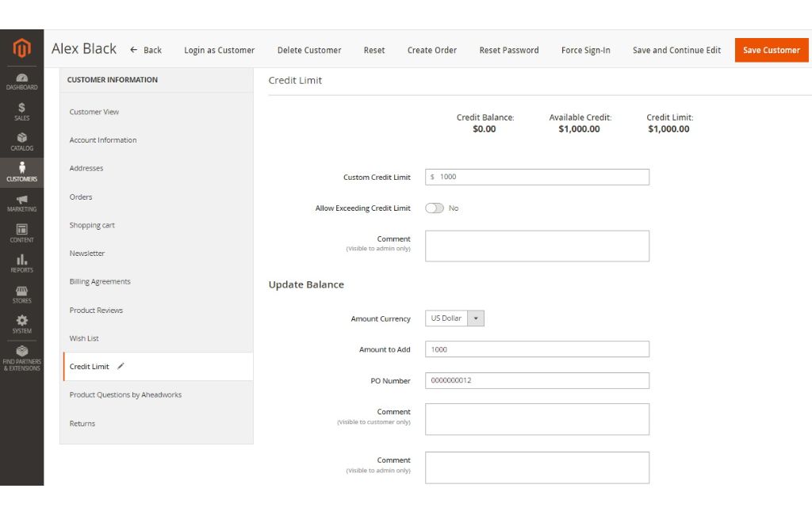812x515 pixels.
Task: Toggle Allow Exceeding Credit Limit switch
Action: point(435,208)
